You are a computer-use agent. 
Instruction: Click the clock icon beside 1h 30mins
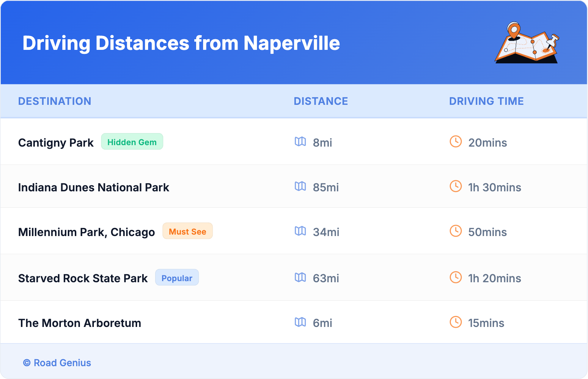456,186
